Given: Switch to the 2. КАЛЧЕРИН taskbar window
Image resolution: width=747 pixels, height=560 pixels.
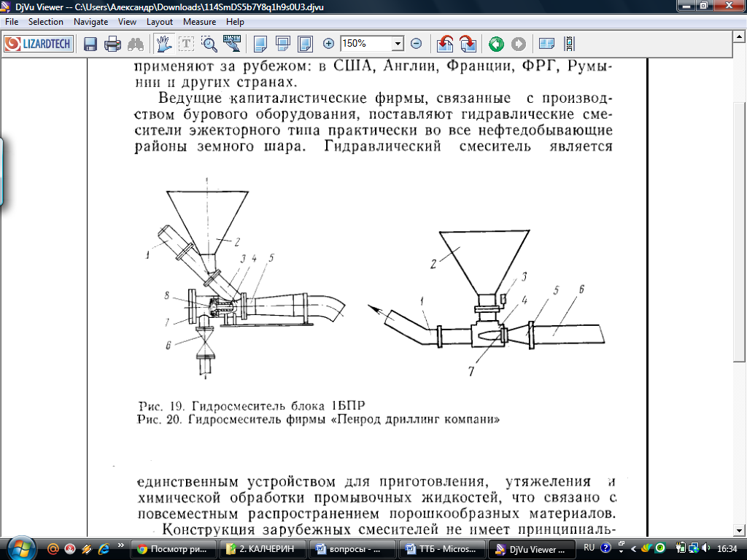Looking at the screenshot, I should pos(262,549).
